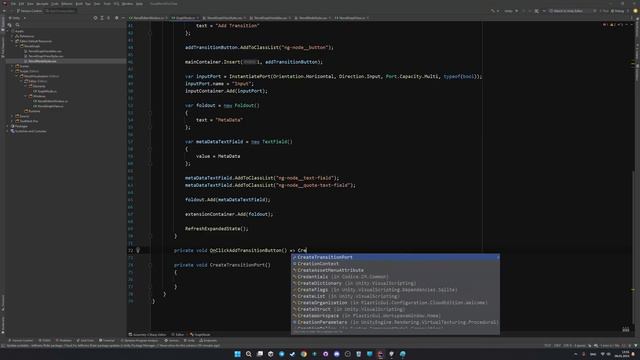Click the light bulb quick-fix icon in gutter
Image resolution: width=640 pixels, height=360 pixels.
click(138, 250)
